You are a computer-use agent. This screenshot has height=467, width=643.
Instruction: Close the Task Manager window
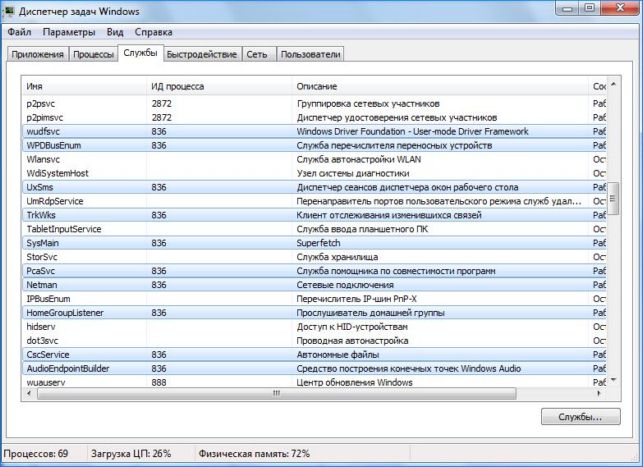point(620,8)
